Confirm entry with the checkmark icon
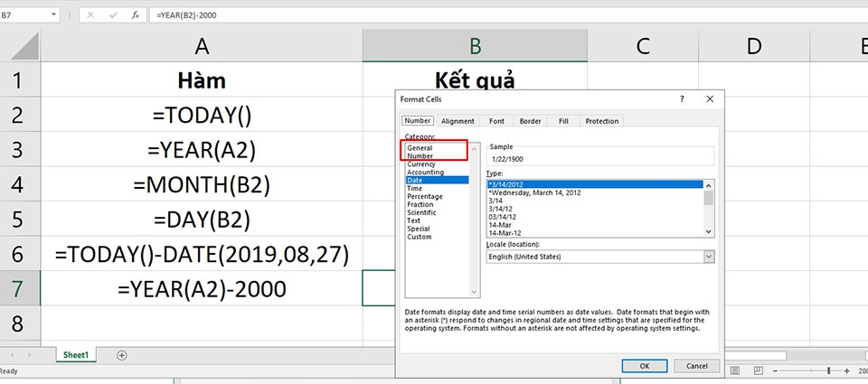This screenshot has height=384, width=868. (x=114, y=15)
